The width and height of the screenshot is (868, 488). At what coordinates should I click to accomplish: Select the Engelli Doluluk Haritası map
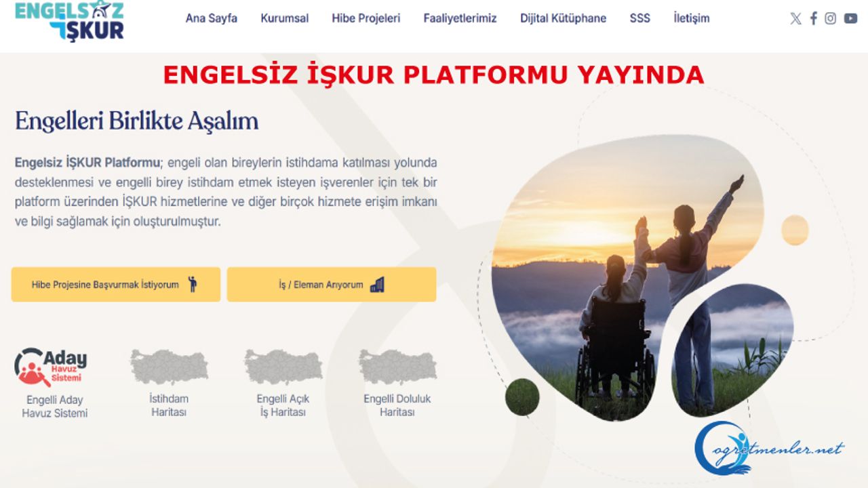click(x=397, y=367)
